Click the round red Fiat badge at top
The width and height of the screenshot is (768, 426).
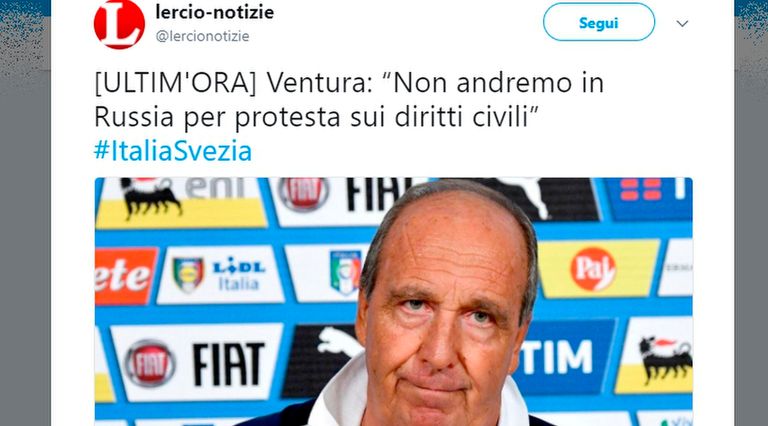point(303,194)
